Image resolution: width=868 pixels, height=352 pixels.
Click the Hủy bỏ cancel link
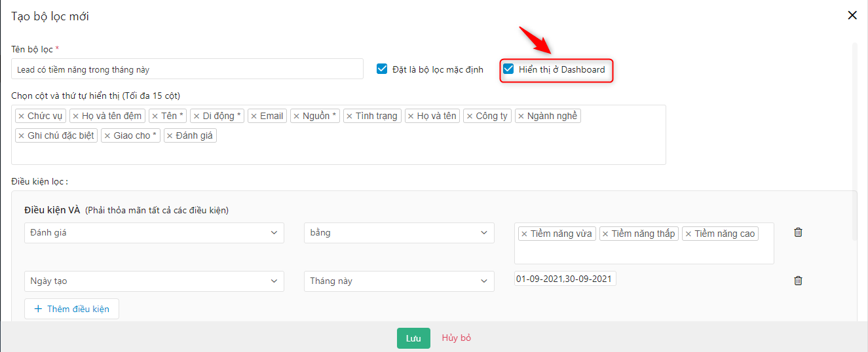(x=457, y=338)
